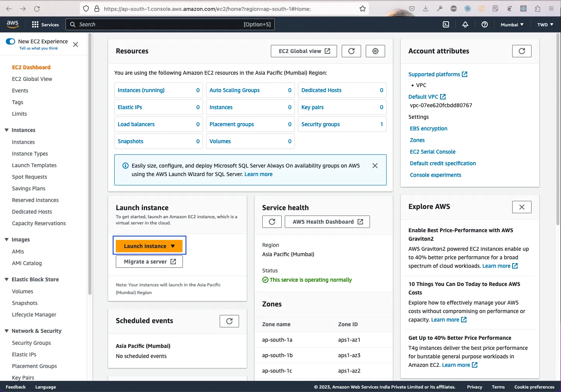Open EC2 Global View in sidebar
This screenshot has width=561, height=392.
click(x=32, y=79)
